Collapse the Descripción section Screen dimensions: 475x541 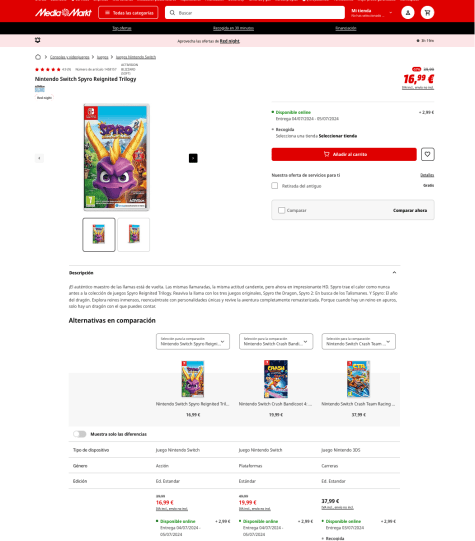pyautogui.click(x=394, y=273)
